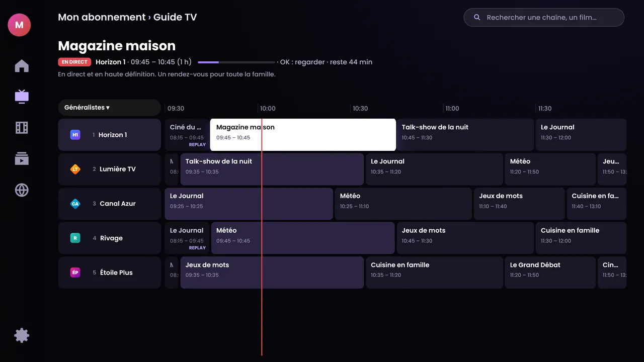The width and height of the screenshot is (644, 362).
Task: Select Le Grand Débat on Étoile Plus
Action: coord(550,273)
